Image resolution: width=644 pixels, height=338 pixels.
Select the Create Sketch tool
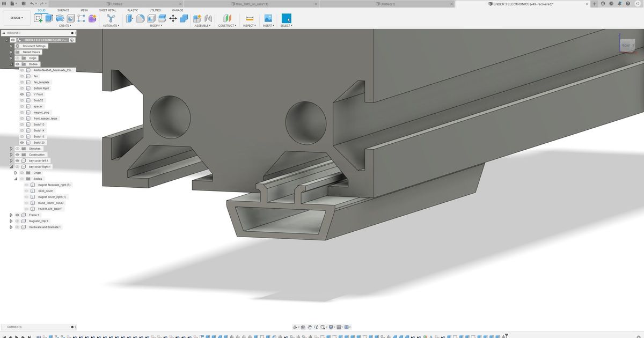point(38,18)
